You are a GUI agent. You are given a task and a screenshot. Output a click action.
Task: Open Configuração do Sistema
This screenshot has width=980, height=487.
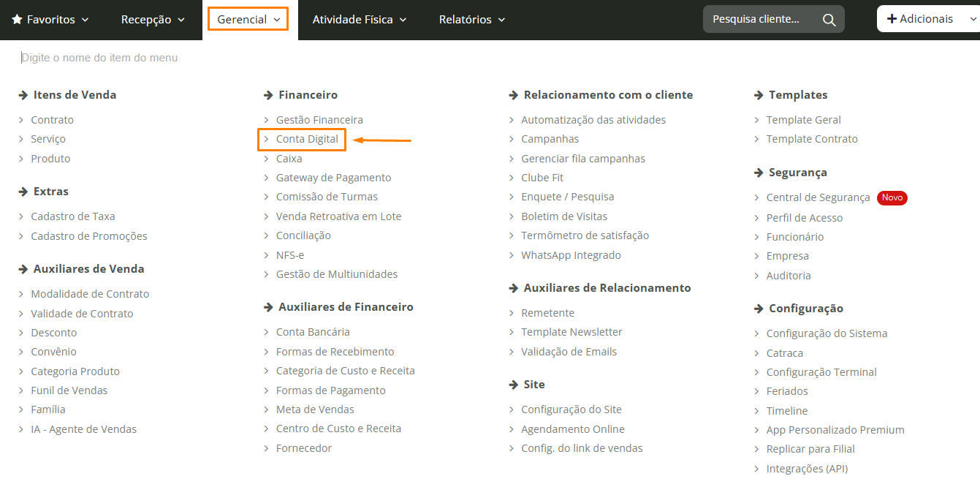(x=827, y=333)
